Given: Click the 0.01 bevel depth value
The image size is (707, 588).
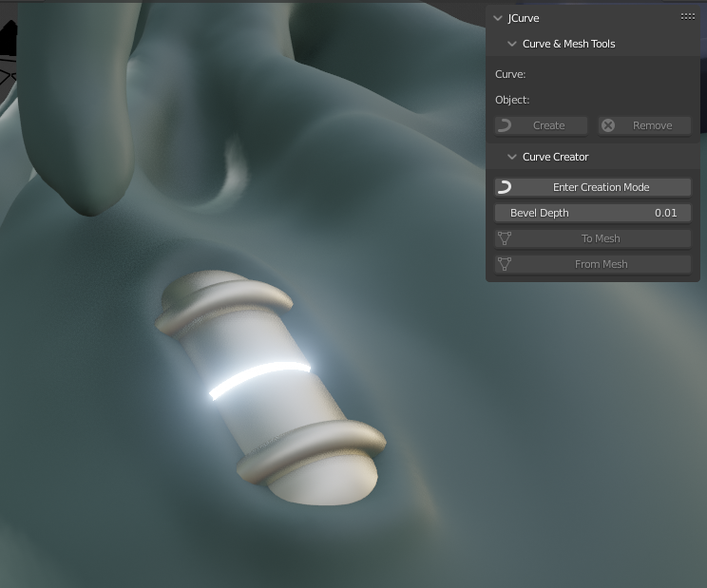Looking at the screenshot, I should (665, 213).
